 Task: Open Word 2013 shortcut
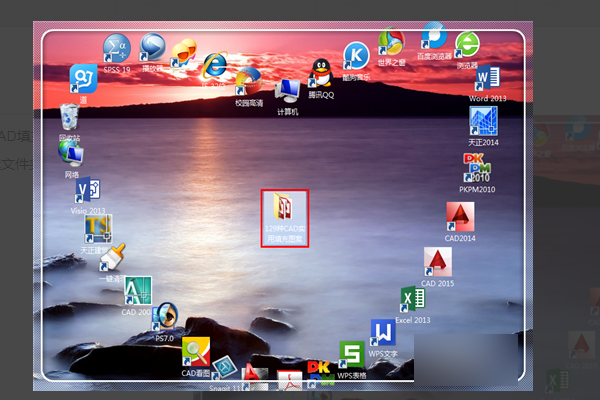tap(487, 79)
